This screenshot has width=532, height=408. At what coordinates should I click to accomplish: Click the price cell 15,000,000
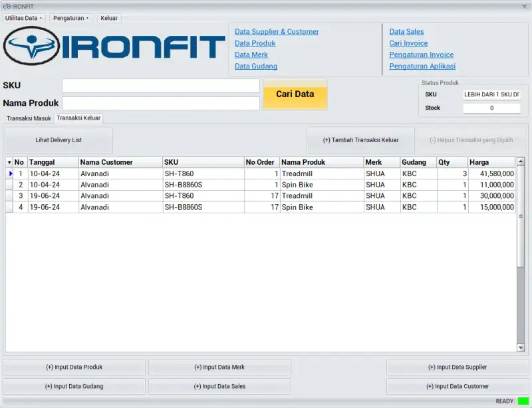click(491, 207)
